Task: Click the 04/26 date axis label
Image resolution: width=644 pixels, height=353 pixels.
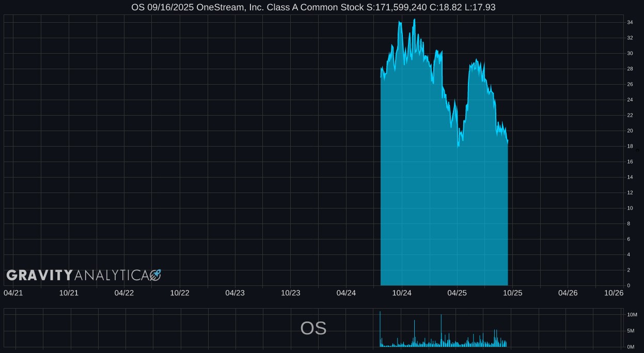Action: 568,293
